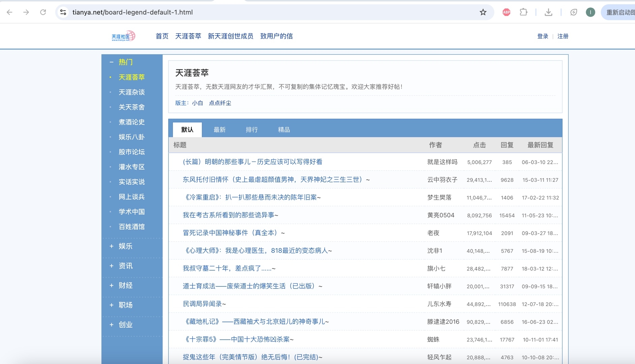Viewport: 635px width, 364px height.
Task: Collapse the 热门 sidebar section
Action: point(111,62)
